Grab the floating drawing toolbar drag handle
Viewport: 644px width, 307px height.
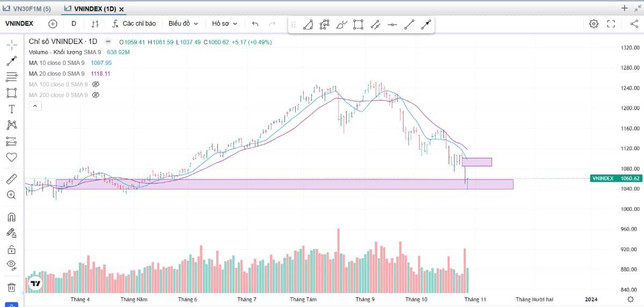coord(293,24)
